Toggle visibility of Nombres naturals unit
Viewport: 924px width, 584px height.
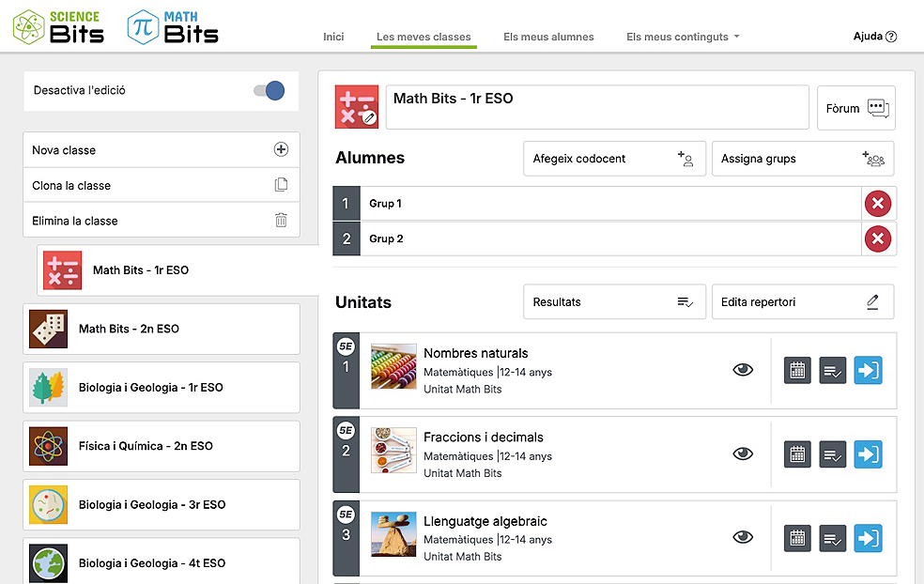743,370
